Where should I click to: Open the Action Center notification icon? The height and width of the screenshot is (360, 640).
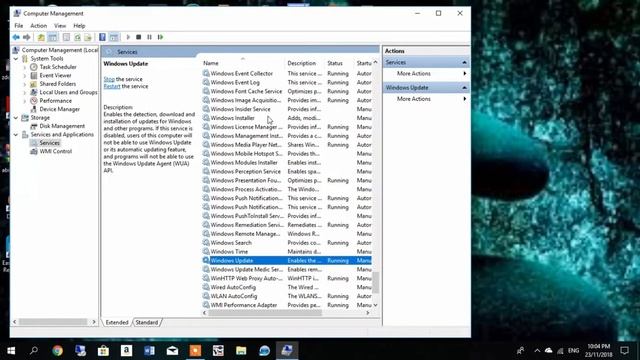[x=624, y=351]
